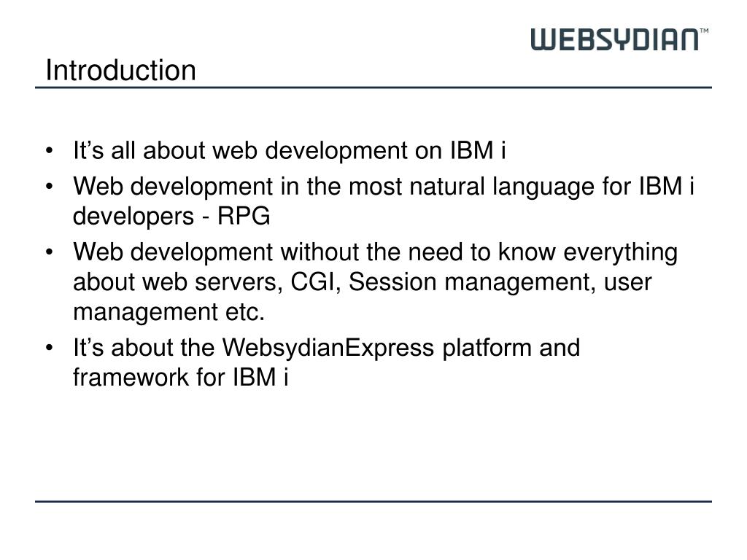
Task: Click text "It's about the WebsydianExpress platform and"
Action: [326, 347]
